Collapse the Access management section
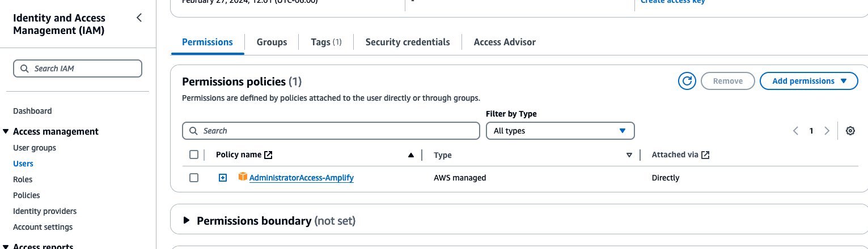Viewport: 868px width, 249px height. click(x=6, y=131)
